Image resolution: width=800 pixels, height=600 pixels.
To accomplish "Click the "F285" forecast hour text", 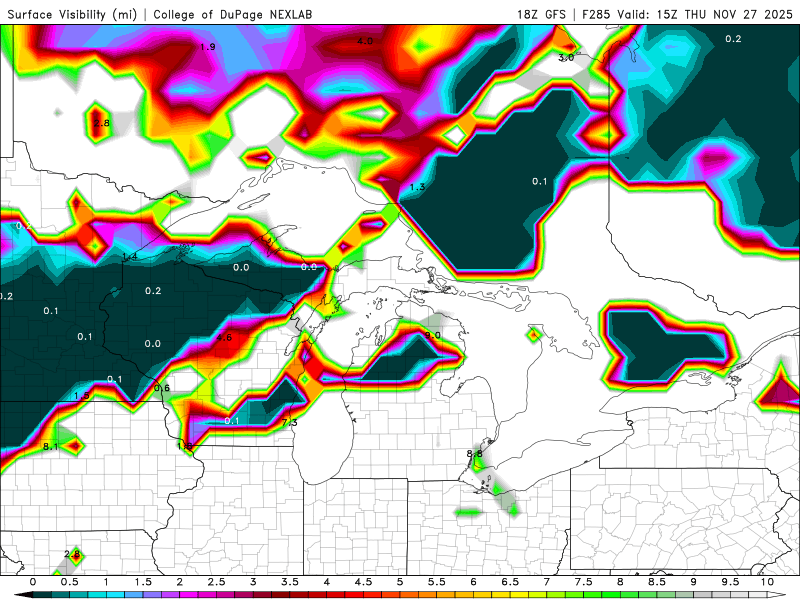I will pyautogui.click(x=596, y=14).
